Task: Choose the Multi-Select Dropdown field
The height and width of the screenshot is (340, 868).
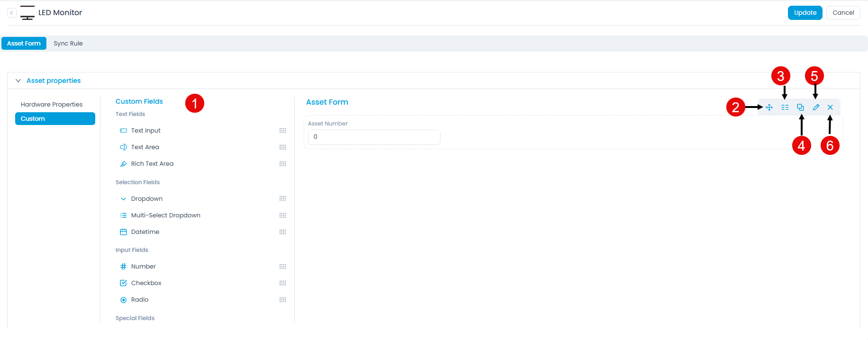Action: [x=165, y=215]
